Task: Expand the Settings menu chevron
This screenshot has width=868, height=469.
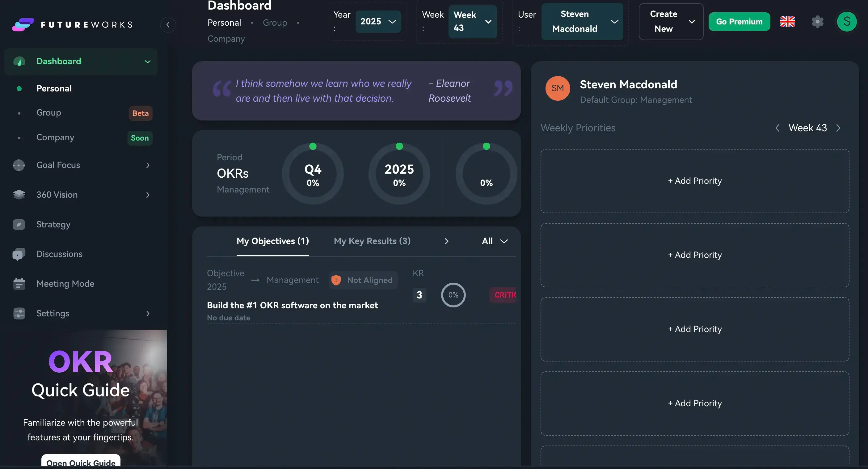Action: (148, 313)
